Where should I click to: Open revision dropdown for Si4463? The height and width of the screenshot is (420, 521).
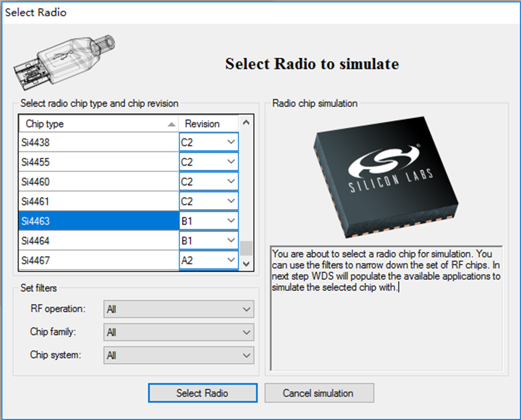(231, 221)
